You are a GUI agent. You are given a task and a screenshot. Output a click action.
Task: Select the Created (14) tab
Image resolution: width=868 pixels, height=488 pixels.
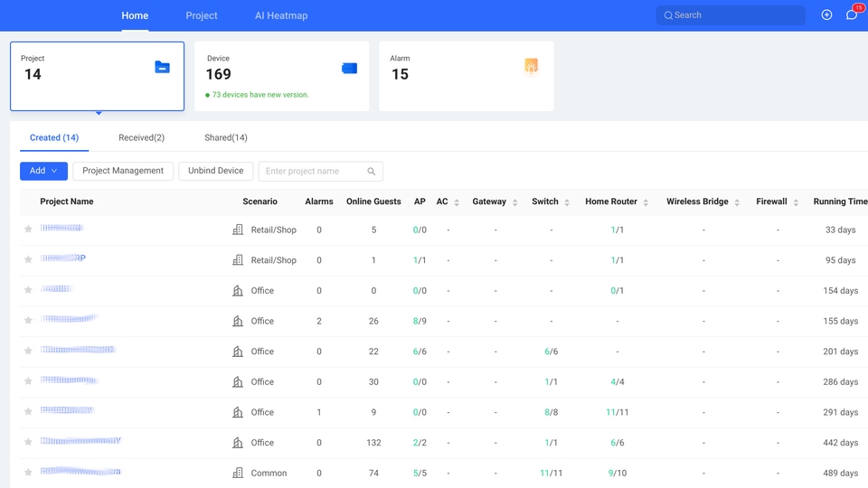(54, 137)
